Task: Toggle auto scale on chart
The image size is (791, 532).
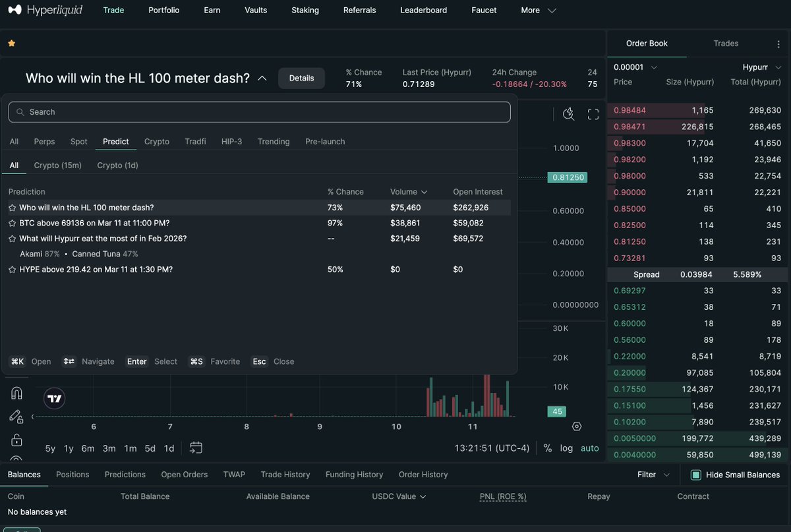Action: (x=590, y=448)
